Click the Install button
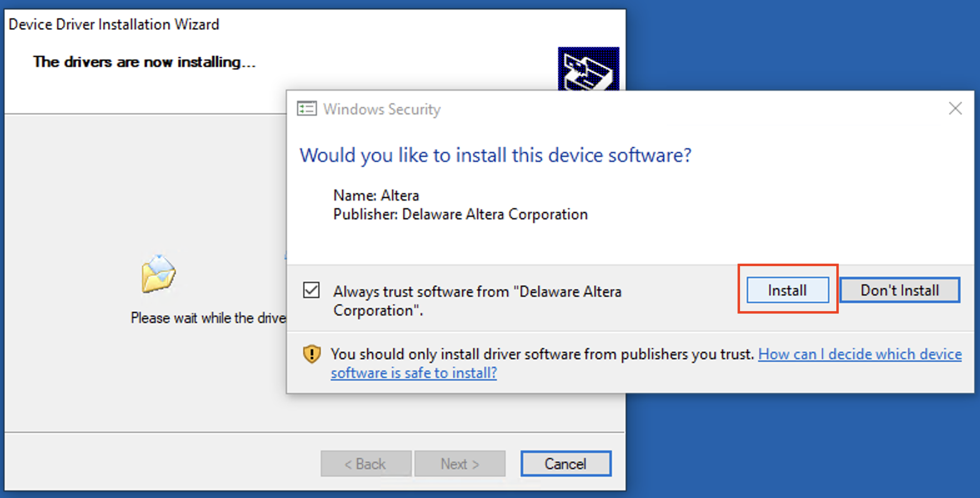 787,291
